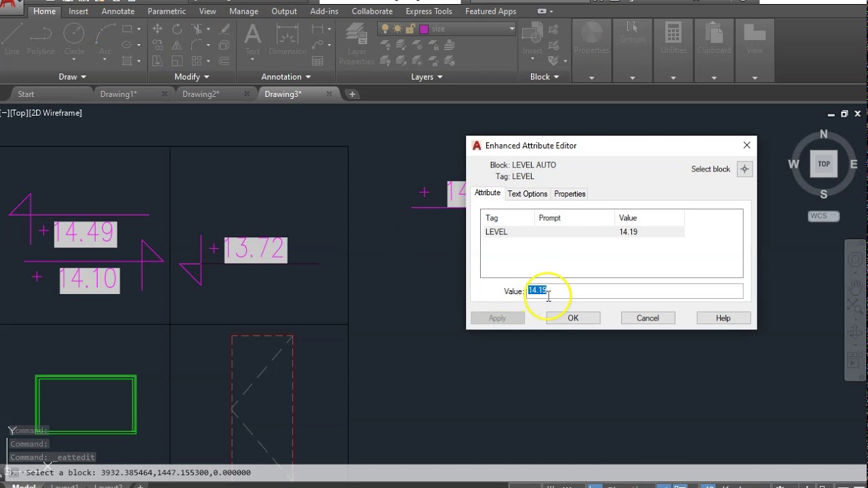This screenshot has width=868, height=488.
Task: Click the N compass direction on ViewCube
Action: tap(824, 134)
